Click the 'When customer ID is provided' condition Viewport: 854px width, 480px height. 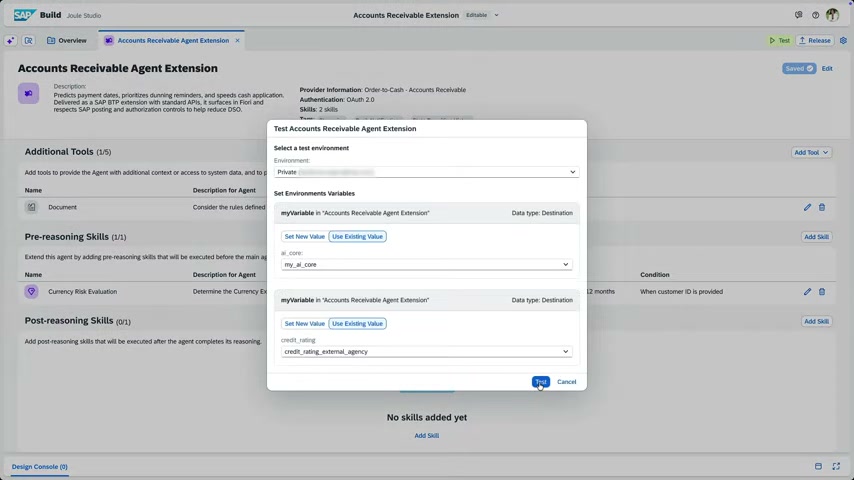click(x=681, y=291)
